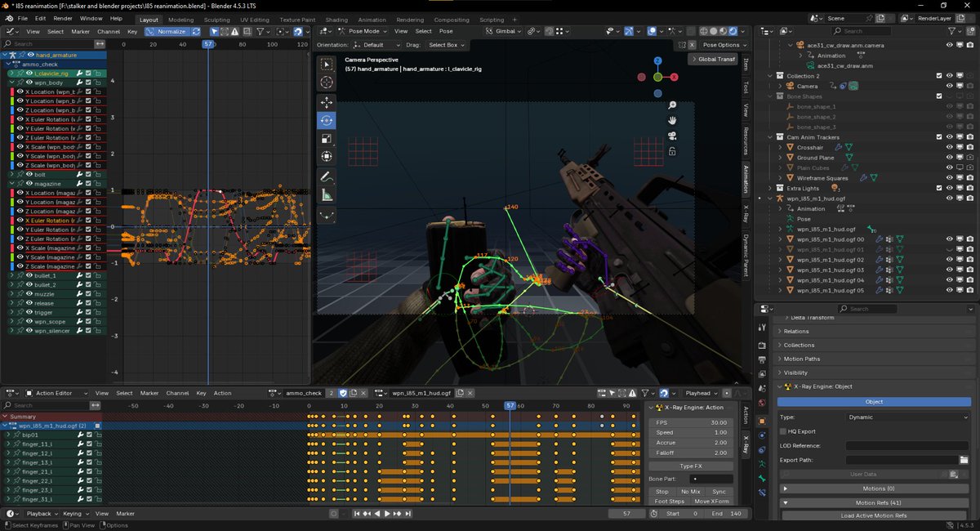Toggle visibility of Ground Plane in outliner
This screenshot has height=531, width=980.
click(949, 158)
